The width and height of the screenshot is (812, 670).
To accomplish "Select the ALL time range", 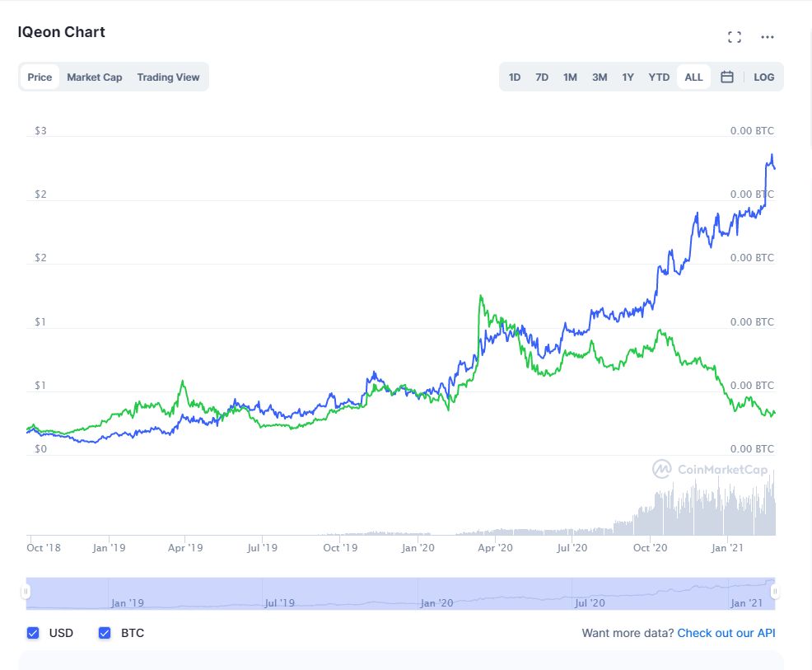I will [693, 77].
